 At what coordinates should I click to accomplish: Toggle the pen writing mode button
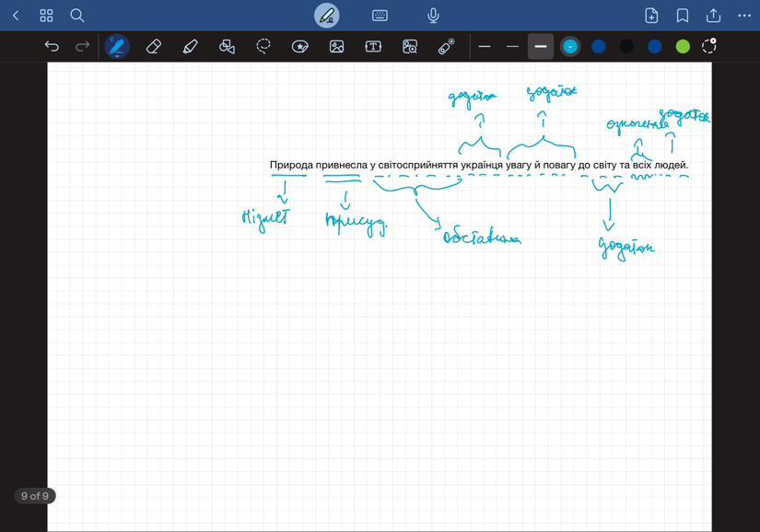[327, 16]
